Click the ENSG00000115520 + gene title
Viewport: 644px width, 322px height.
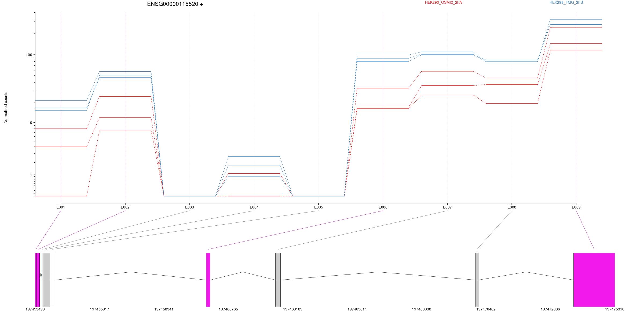coord(175,4)
